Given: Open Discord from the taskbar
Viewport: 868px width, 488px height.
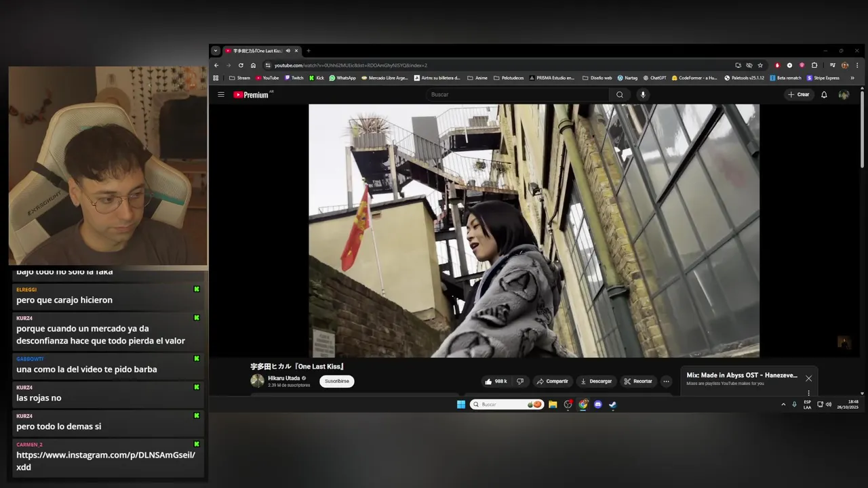Looking at the screenshot, I should tap(597, 405).
